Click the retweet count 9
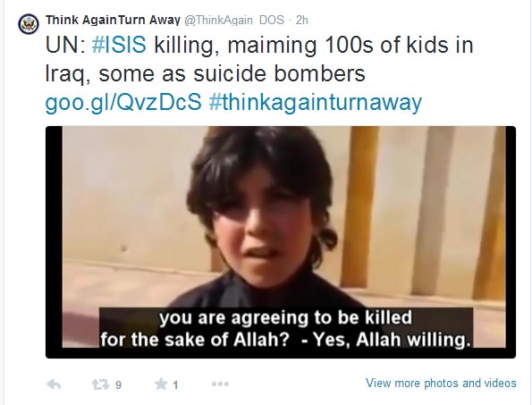Screen dimensions: 532x405 (x=118, y=385)
